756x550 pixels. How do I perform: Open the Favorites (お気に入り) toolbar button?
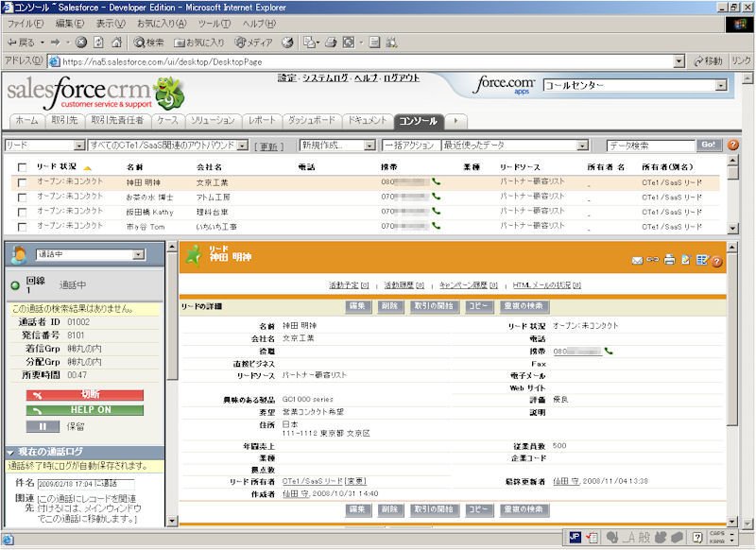[199, 43]
